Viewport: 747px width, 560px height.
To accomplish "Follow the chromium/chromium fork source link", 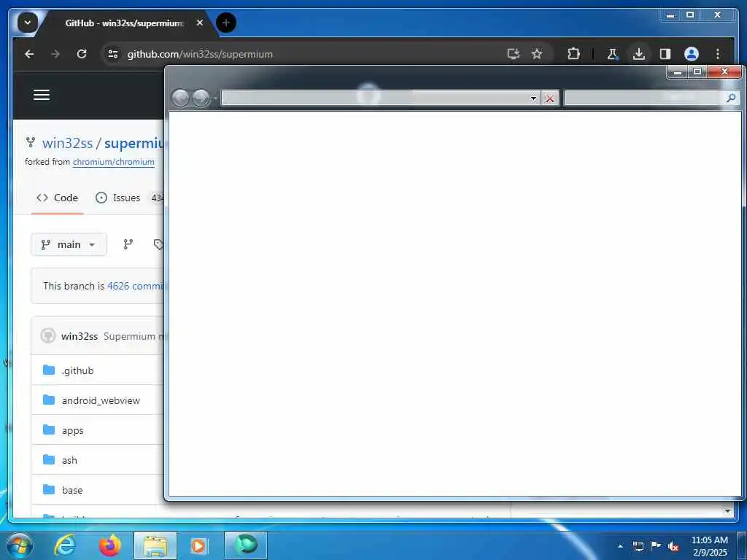I will pos(113,162).
